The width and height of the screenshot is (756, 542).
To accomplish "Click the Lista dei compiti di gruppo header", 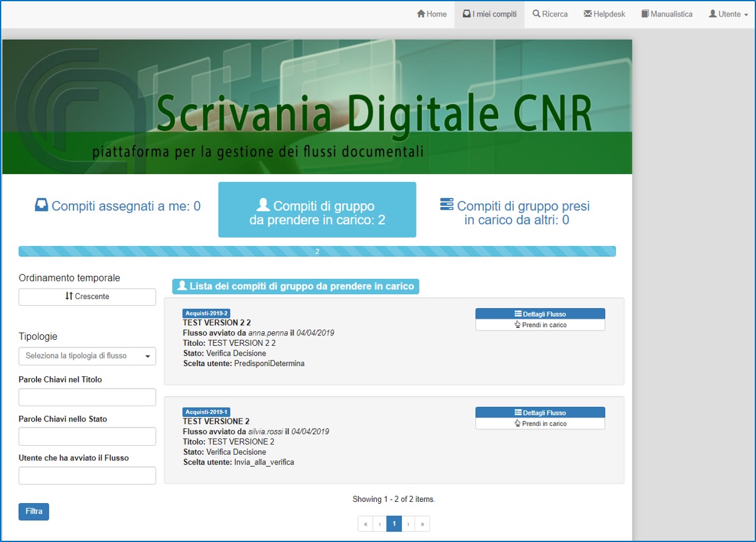I will click(x=296, y=286).
